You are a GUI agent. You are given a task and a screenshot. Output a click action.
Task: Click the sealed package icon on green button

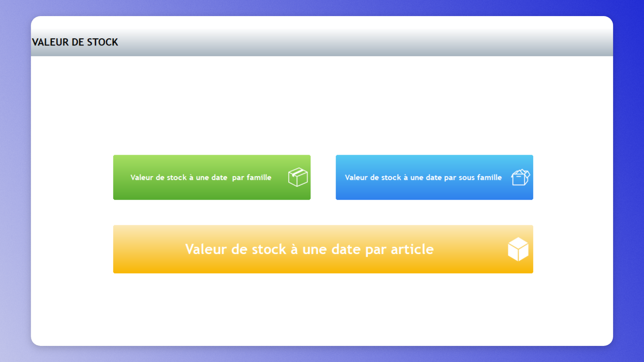coord(298,177)
